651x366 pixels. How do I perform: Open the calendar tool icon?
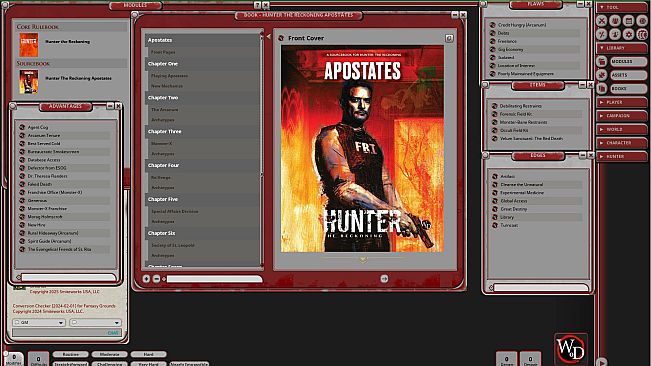629,20
